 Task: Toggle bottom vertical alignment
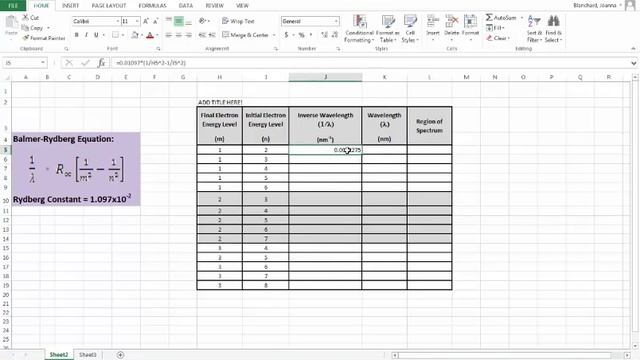(189, 21)
